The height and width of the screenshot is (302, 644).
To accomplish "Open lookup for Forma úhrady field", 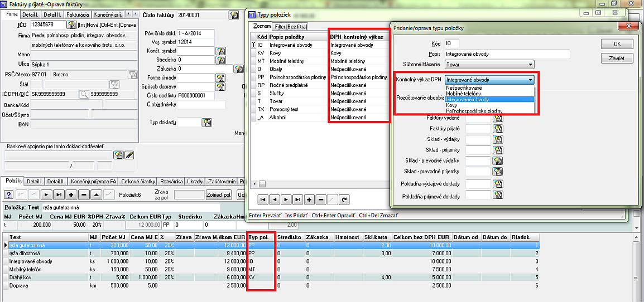I will pos(220,77).
